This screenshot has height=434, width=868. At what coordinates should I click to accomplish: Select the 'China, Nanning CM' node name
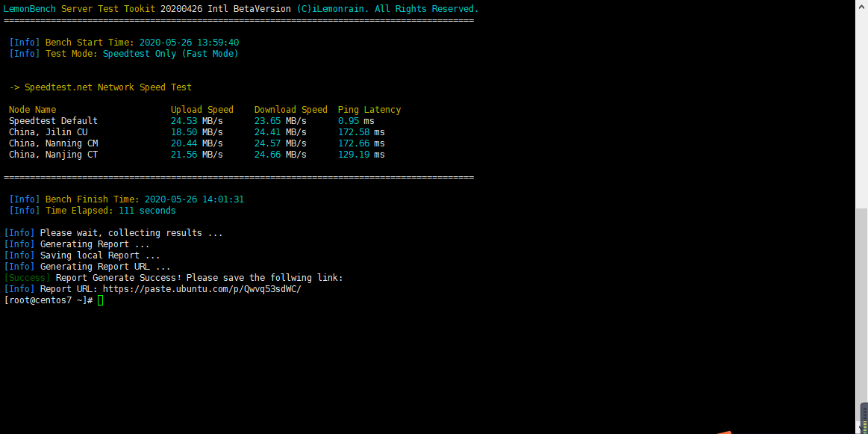click(53, 143)
